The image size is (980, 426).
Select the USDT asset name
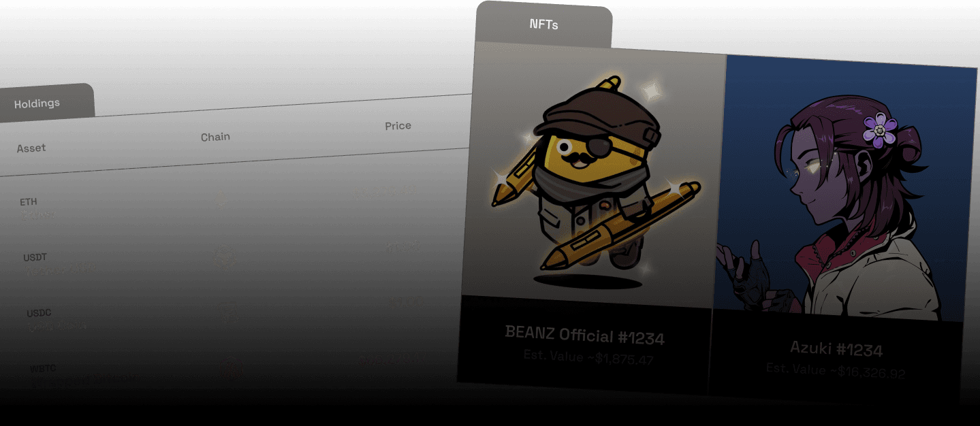point(35,258)
